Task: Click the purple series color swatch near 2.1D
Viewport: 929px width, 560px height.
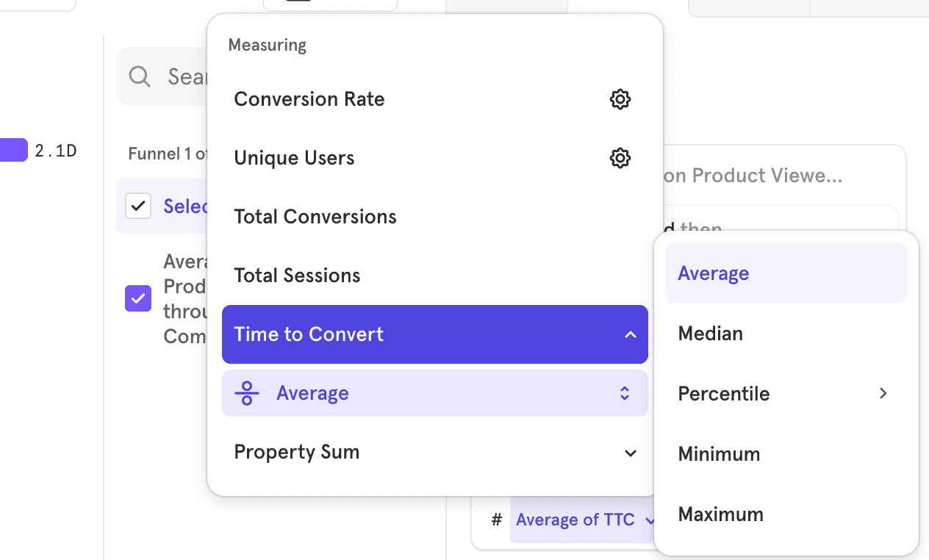Action: (13, 150)
